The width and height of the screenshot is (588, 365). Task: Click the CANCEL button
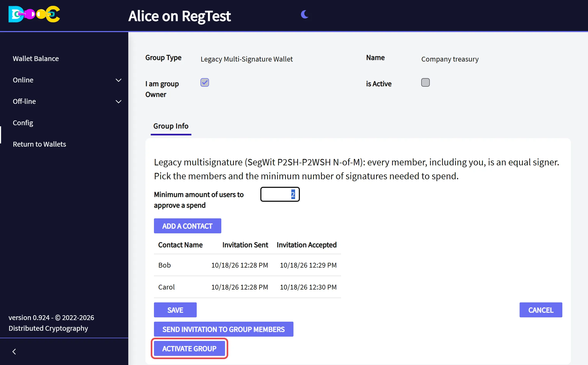tap(541, 310)
